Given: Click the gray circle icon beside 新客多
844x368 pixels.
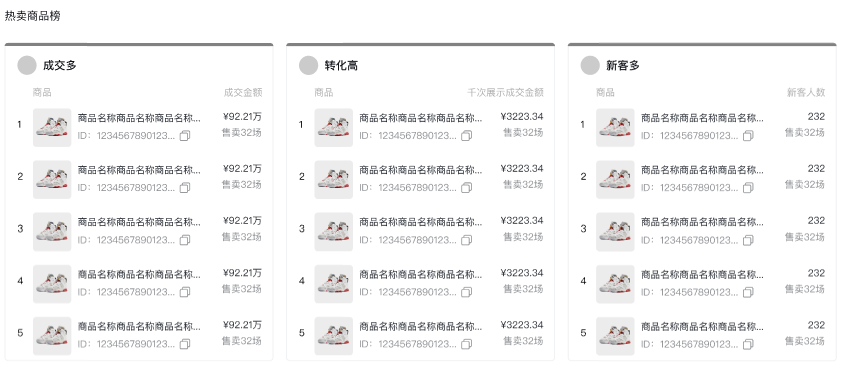Looking at the screenshot, I should [x=590, y=66].
